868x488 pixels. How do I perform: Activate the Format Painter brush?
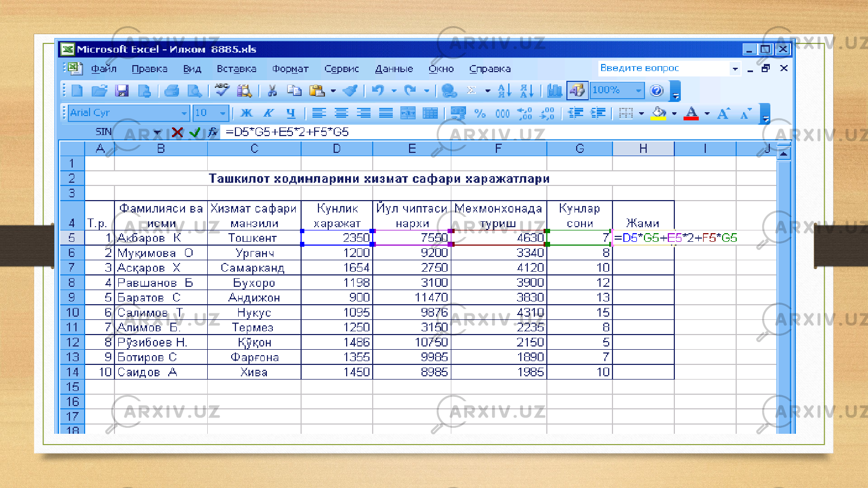[x=350, y=91]
